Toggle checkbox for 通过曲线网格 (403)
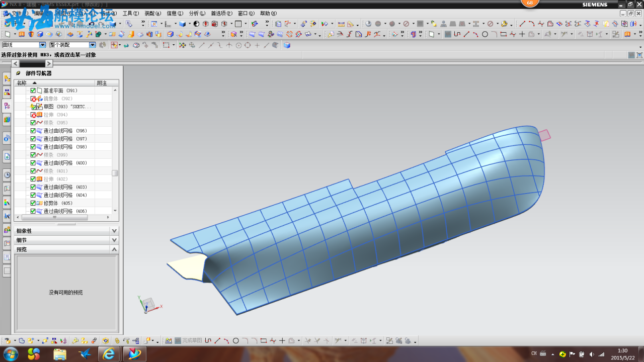 point(33,187)
